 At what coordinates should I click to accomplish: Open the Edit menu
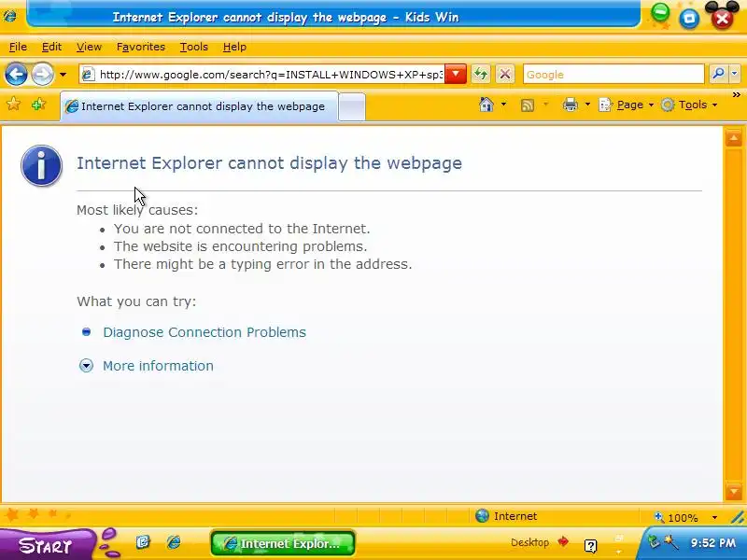(x=51, y=47)
